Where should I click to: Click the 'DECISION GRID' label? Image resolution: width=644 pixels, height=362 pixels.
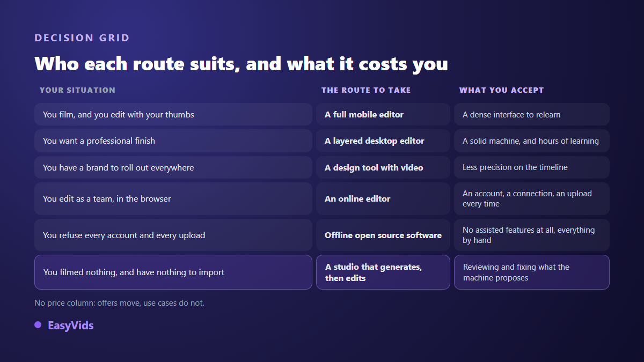82,38
